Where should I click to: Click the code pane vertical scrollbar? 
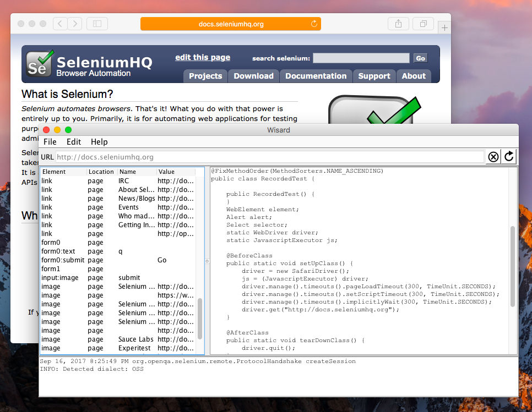pyautogui.click(x=513, y=267)
